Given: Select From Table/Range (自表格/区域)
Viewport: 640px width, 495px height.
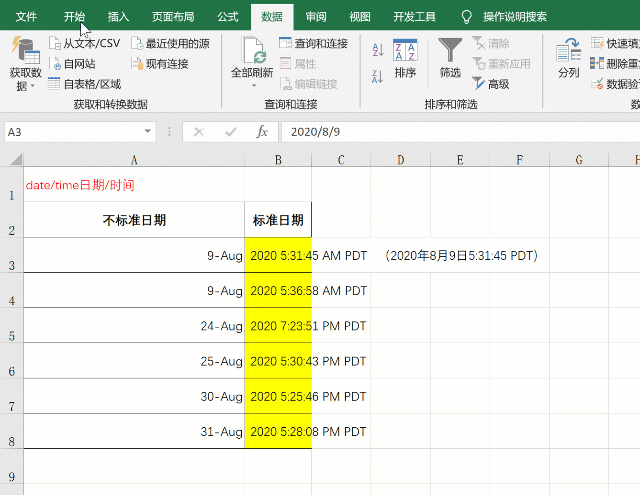Looking at the screenshot, I should [x=55, y=84].
